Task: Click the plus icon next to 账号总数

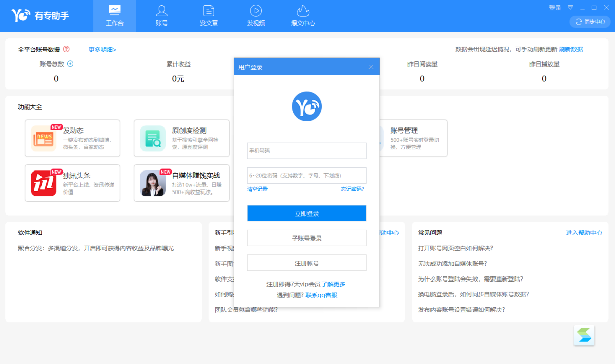Action: [70, 64]
